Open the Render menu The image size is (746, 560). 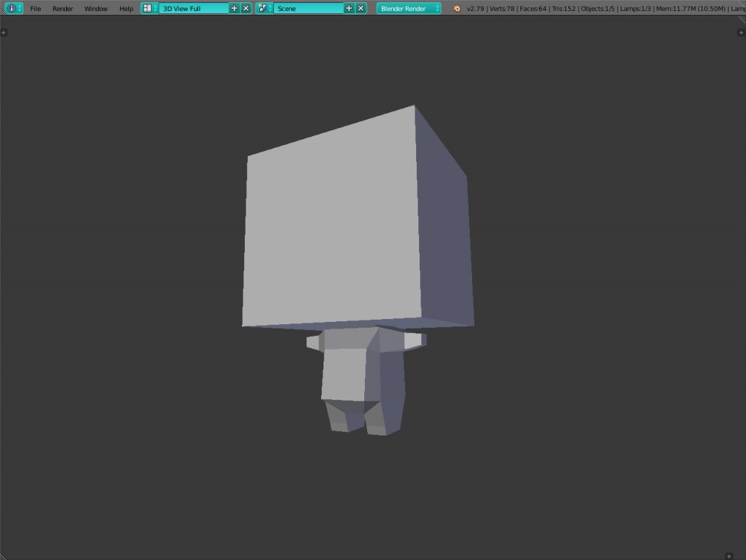point(62,8)
